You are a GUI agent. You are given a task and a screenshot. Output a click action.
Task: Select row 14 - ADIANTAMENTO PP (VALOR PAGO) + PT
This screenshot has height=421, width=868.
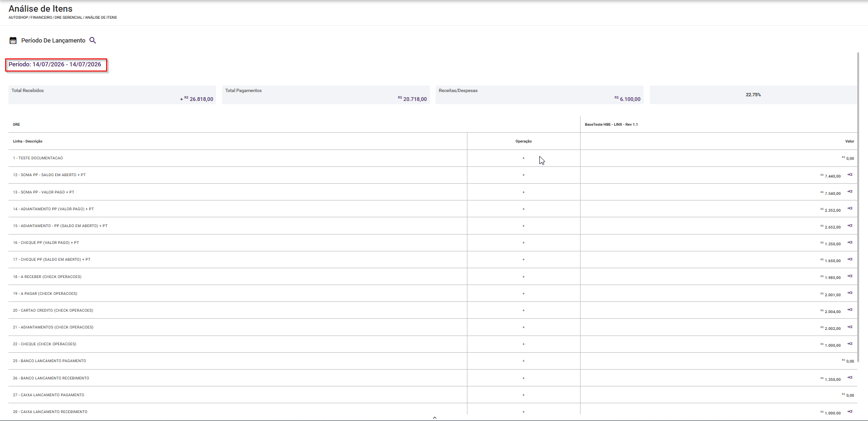pos(433,209)
